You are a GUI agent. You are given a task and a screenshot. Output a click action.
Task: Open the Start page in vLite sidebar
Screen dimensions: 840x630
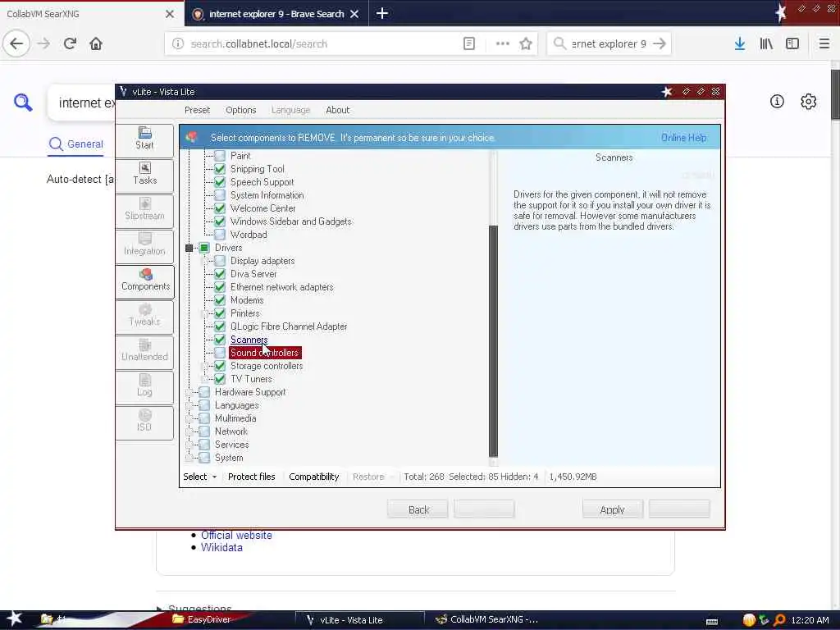pos(144,139)
